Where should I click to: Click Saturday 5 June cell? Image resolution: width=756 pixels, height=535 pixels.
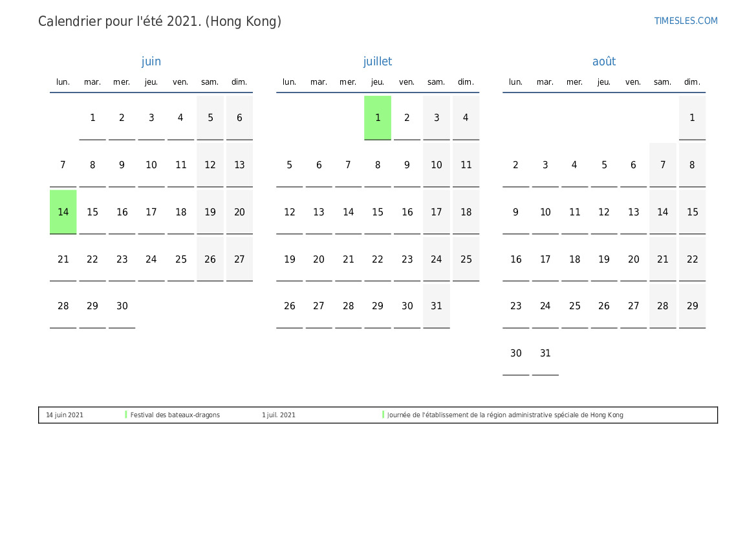pos(210,117)
